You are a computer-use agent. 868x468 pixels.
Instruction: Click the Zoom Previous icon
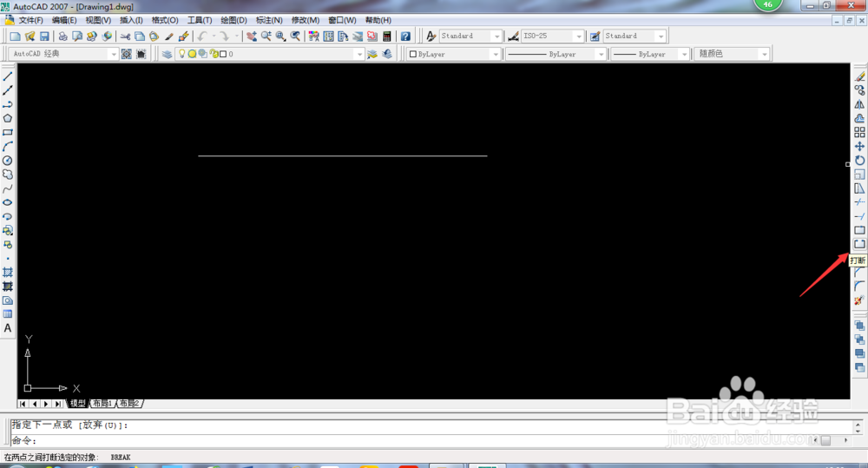point(296,36)
